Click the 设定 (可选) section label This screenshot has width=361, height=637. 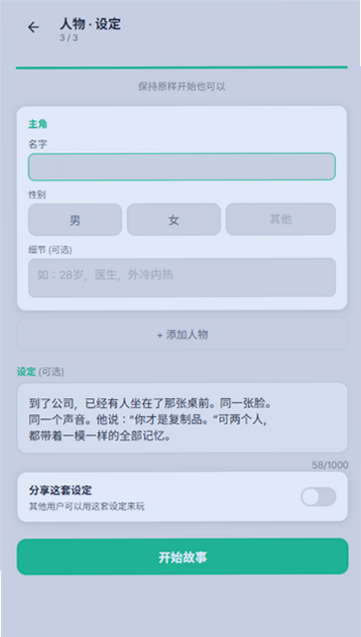click(x=40, y=372)
